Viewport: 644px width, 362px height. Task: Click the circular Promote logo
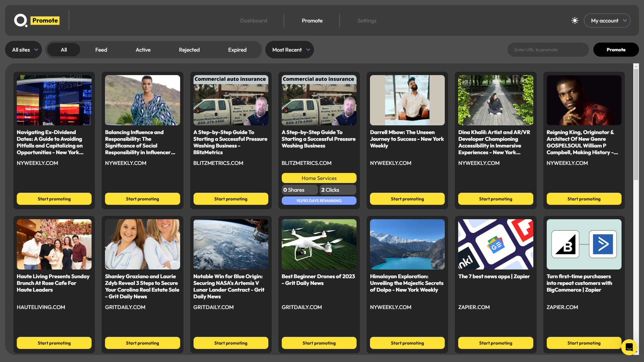coord(20,20)
